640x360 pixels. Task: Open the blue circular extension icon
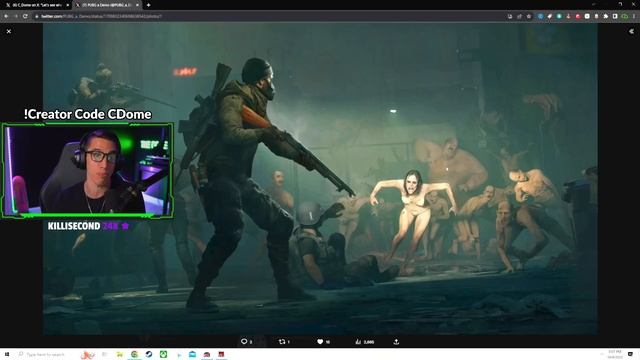[x=540, y=16]
